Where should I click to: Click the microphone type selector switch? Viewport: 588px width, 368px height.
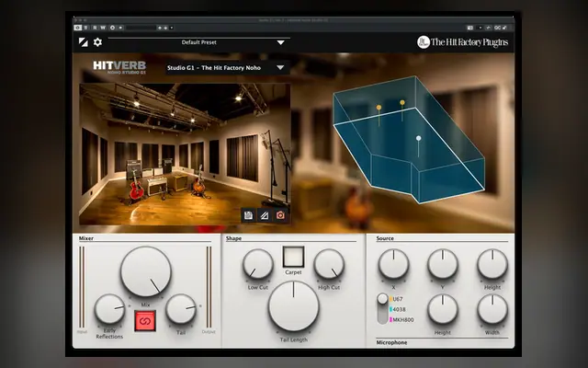tap(382, 309)
